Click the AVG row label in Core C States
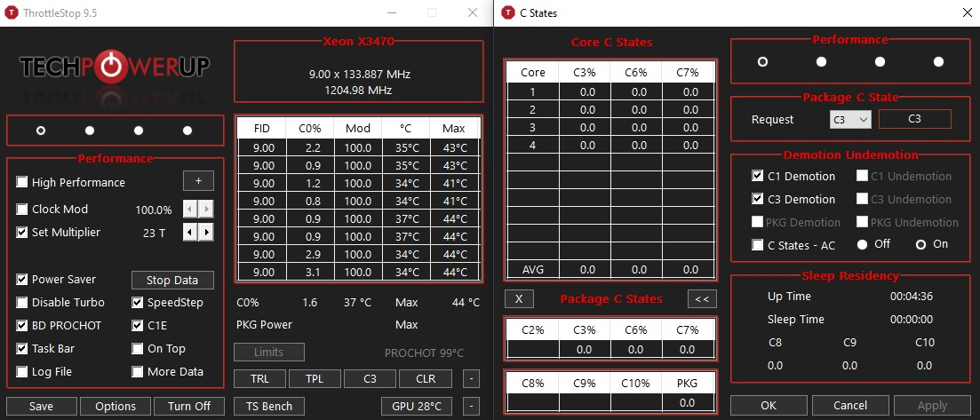This screenshot has height=420, width=980. (532, 269)
